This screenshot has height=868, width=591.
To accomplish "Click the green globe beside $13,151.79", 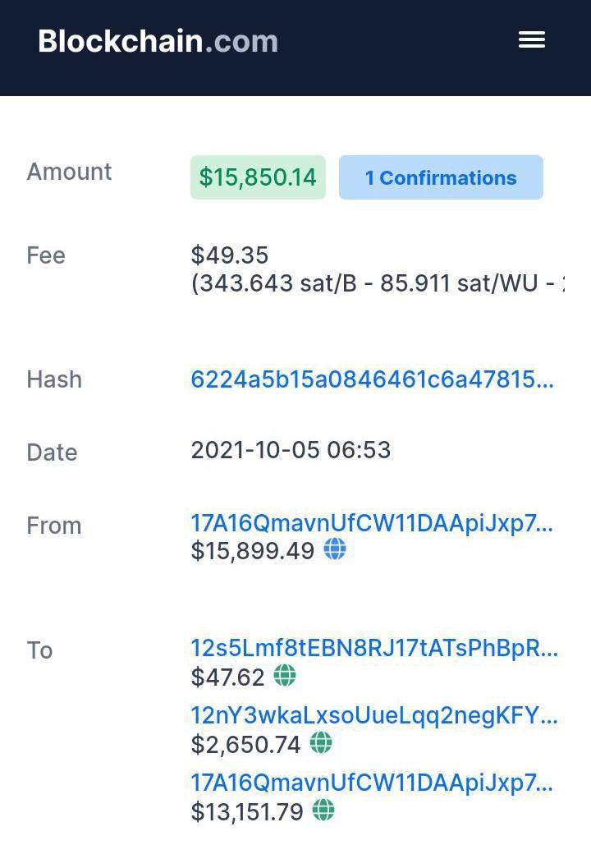I will coord(323,811).
